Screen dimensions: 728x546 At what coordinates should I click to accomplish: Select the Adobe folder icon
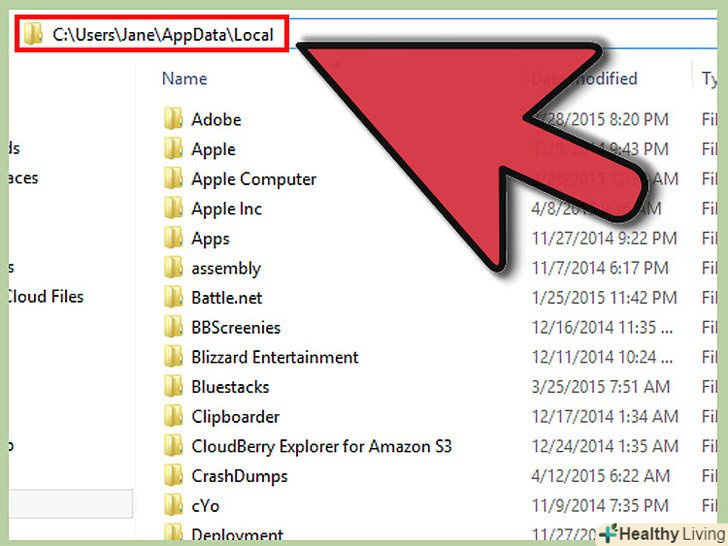[174, 119]
